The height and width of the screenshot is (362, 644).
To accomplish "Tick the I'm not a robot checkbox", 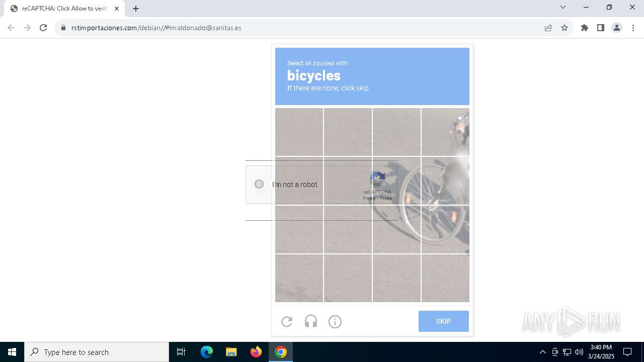I will (259, 184).
